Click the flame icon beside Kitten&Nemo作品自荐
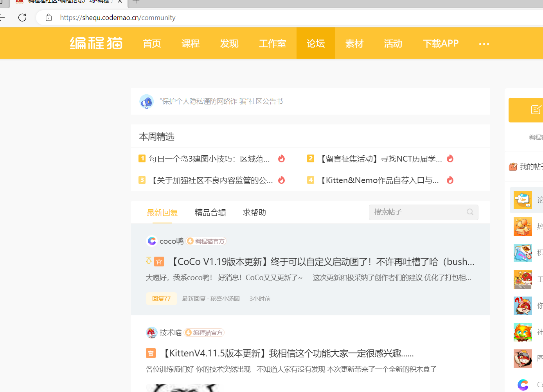This screenshot has height=392, width=543. 450,180
